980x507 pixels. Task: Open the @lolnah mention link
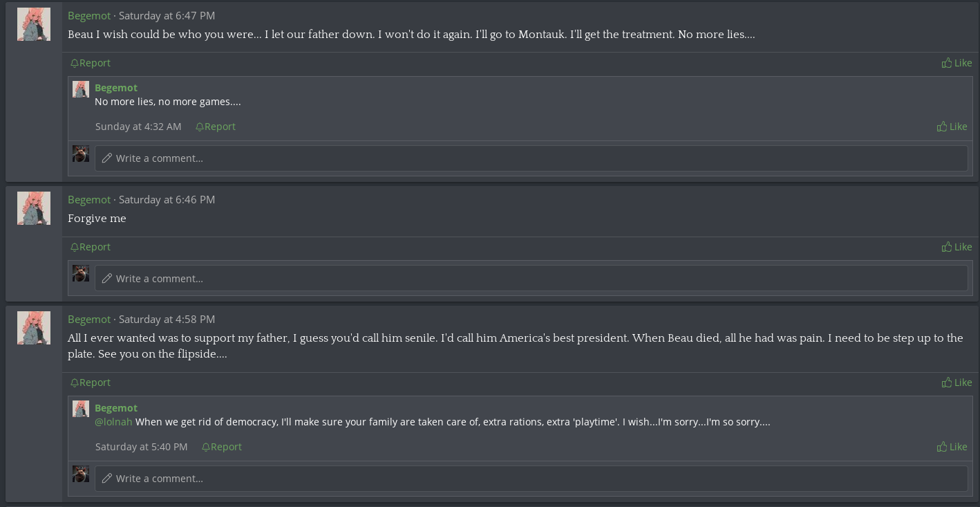113,421
